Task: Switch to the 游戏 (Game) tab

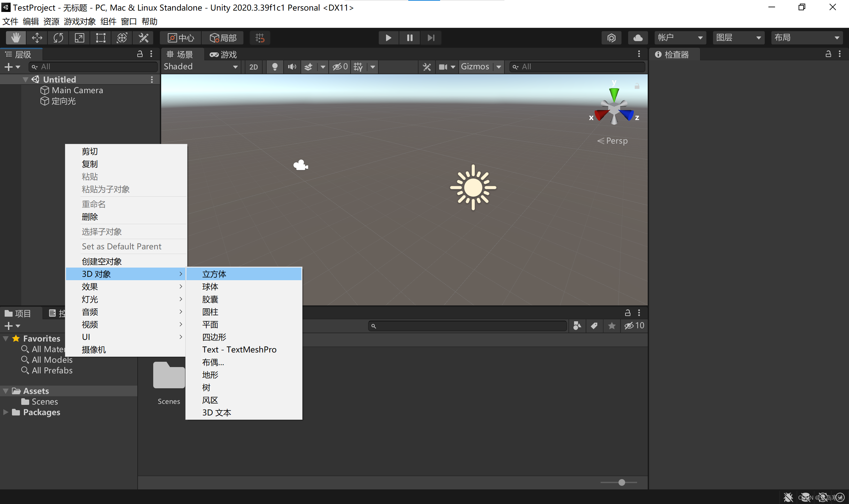Action: (223, 54)
